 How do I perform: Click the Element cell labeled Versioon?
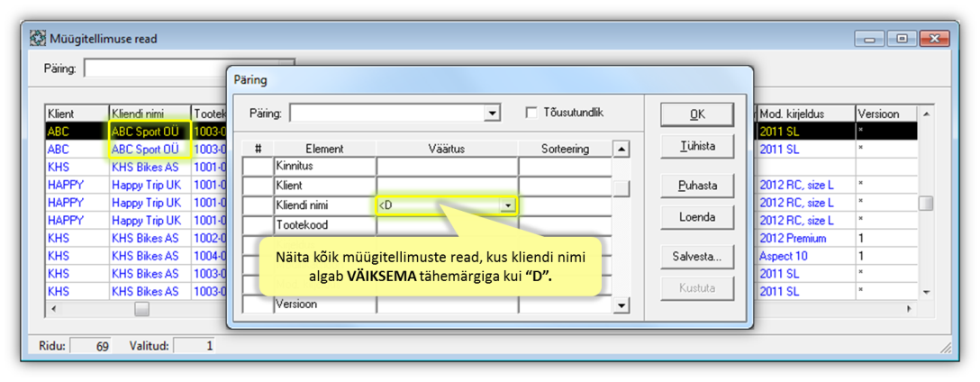point(325,305)
